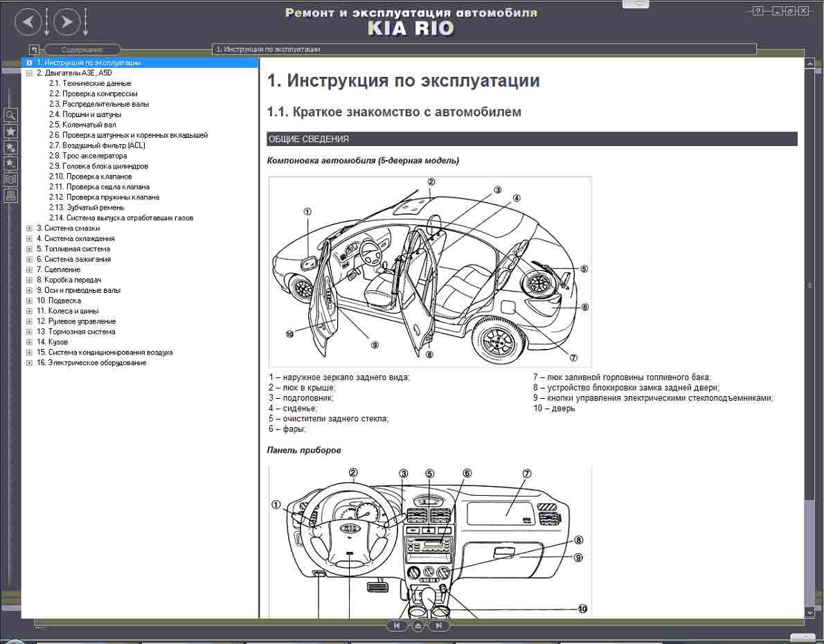Open '2.11. Проверка седла клапана' topic

tap(99, 187)
